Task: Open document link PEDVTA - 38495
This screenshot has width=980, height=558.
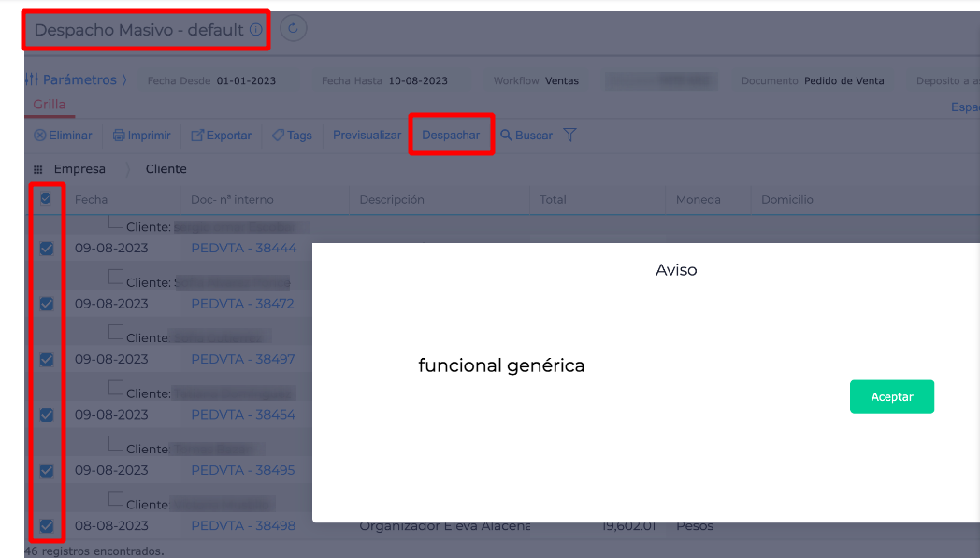Action: (x=242, y=470)
